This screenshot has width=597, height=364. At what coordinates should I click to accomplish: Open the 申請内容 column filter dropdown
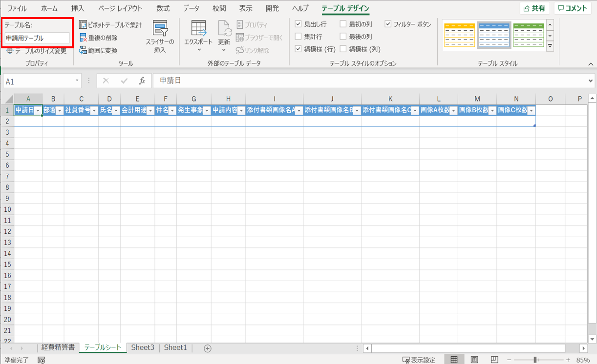pyautogui.click(x=241, y=111)
